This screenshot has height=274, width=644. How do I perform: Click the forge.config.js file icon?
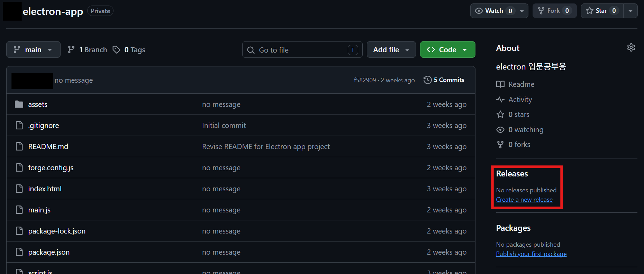19,167
